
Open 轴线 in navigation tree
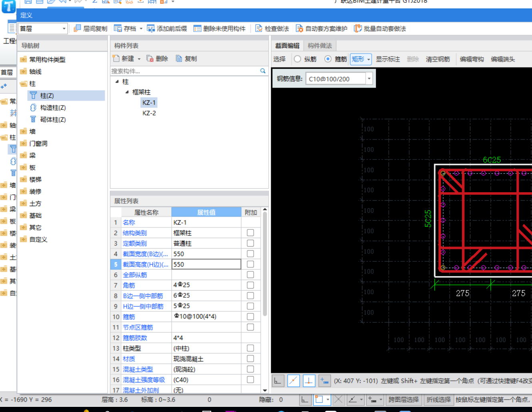(x=35, y=72)
